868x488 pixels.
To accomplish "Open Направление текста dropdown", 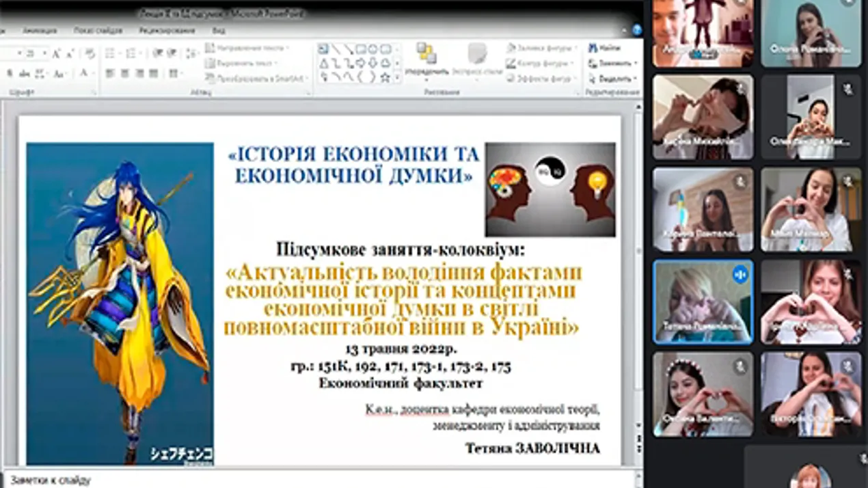I will [247, 49].
